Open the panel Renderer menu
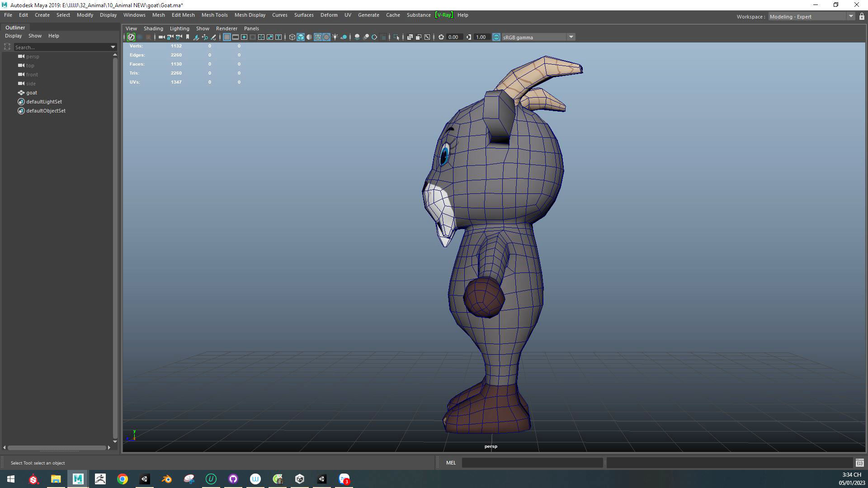This screenshot has width=868, height=488. [x=226, y=28]
